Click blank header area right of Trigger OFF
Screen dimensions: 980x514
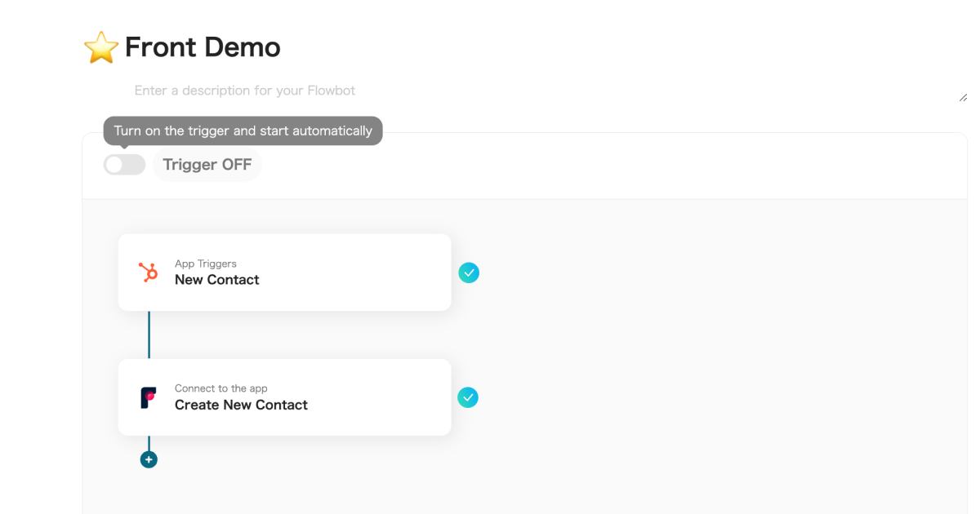click(x=612, y=166)
